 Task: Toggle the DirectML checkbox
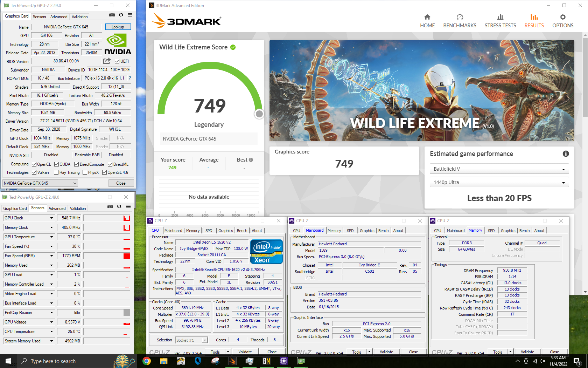[x=110, y=164]
